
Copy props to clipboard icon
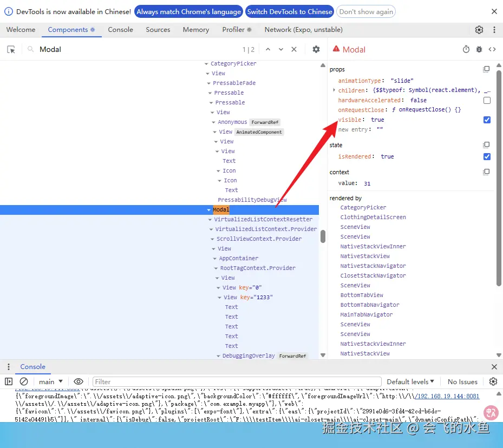pyautogui.click(x=486, y=69)
